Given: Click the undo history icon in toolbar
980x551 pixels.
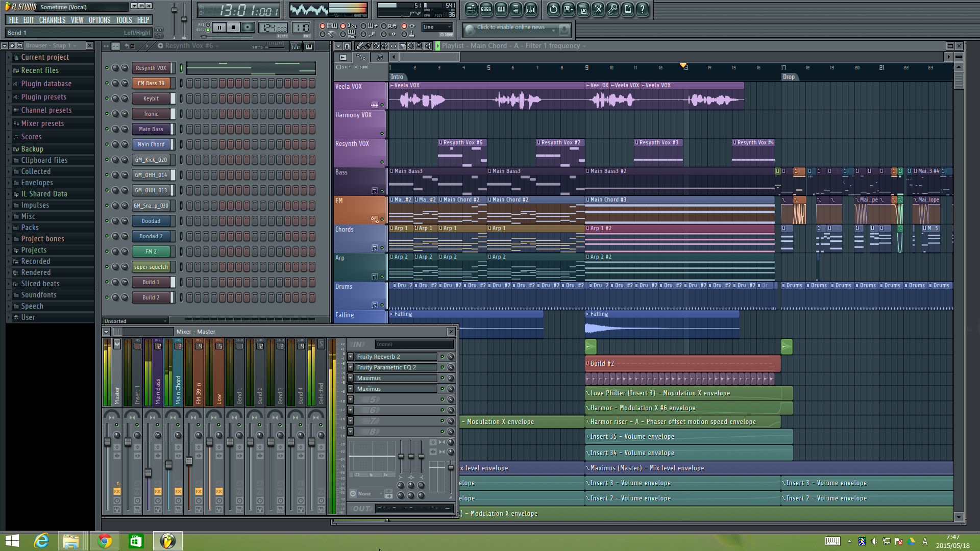Looking at the screenshot, I should pyautogui.click(x=553, y=9).
